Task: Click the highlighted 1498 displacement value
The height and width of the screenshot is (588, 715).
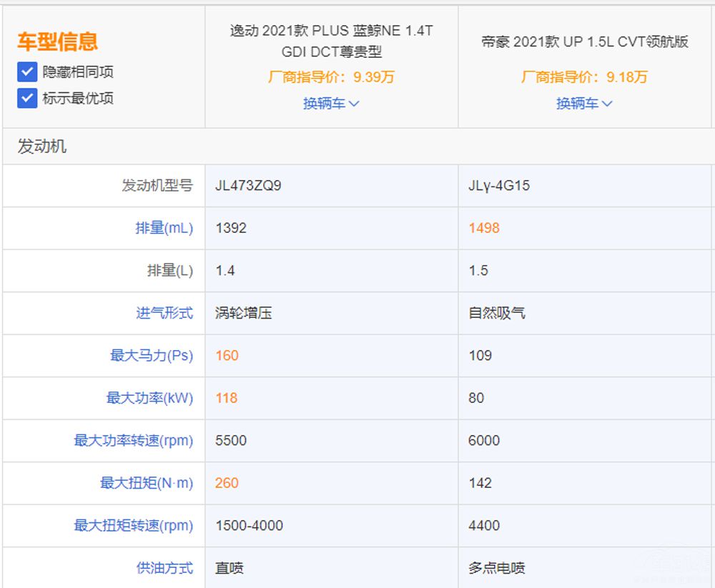Action: point(484,227)
